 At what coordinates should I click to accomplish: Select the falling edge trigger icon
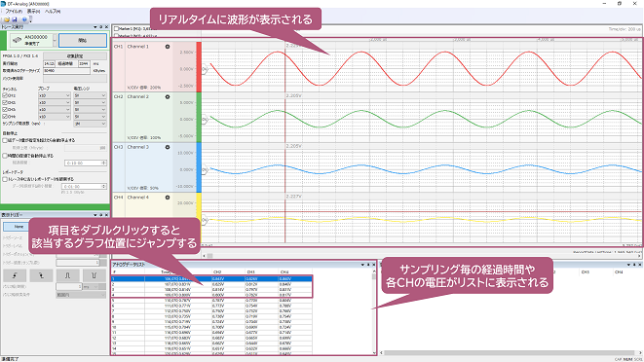41,275
